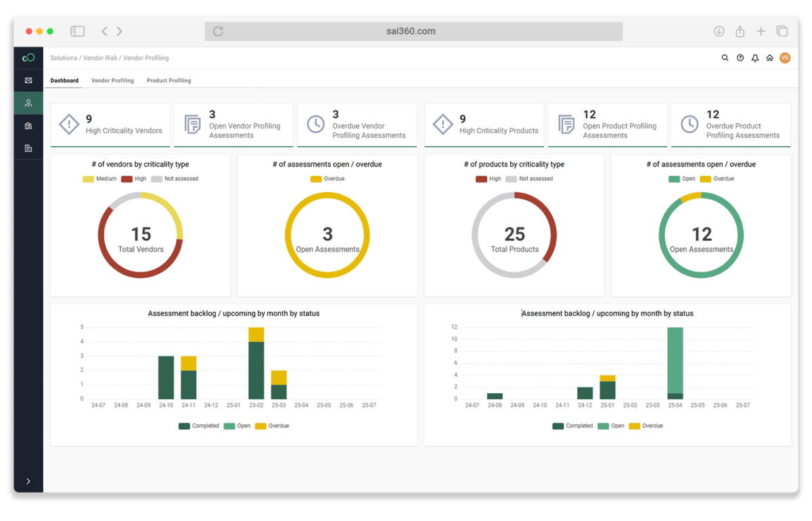Expand the sidebar using the bottom chevron

point(28,480)
